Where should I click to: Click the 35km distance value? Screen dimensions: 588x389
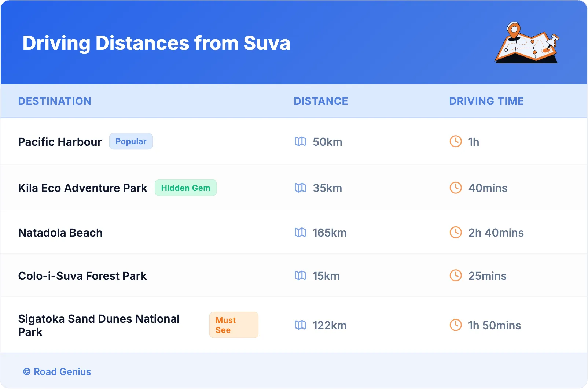pyautogui.click(x=327, y=188)
